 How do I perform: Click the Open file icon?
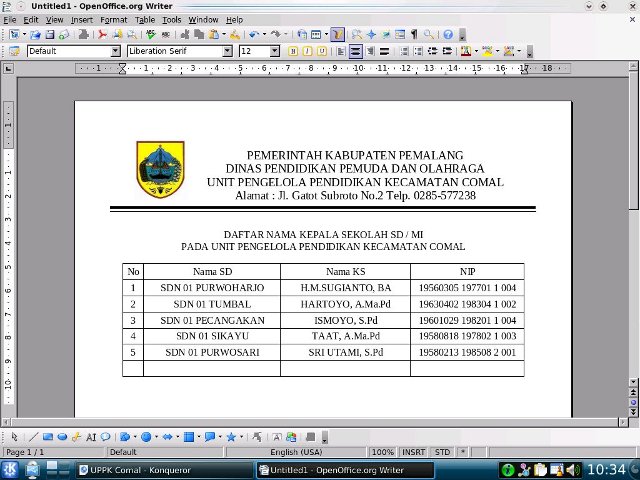[35, 35]
